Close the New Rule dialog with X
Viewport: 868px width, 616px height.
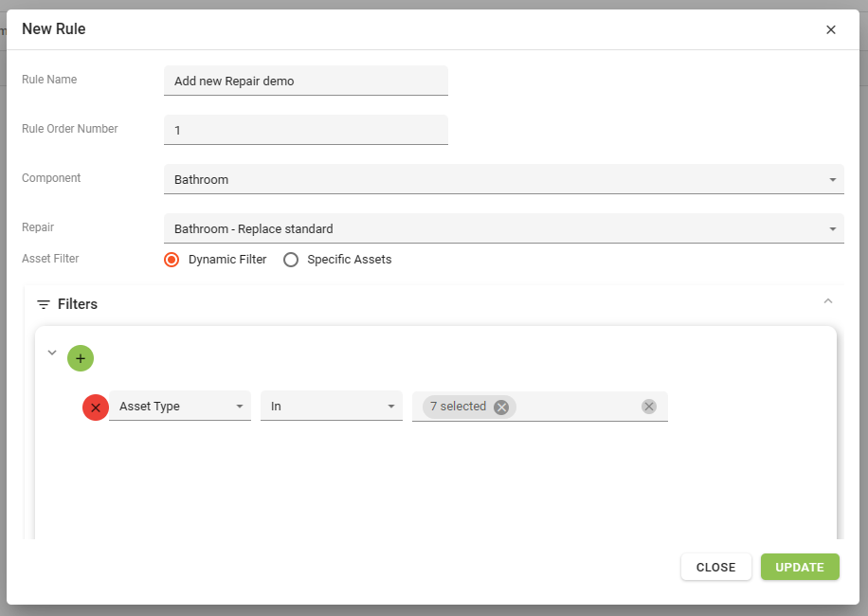[x=831, y=29]
